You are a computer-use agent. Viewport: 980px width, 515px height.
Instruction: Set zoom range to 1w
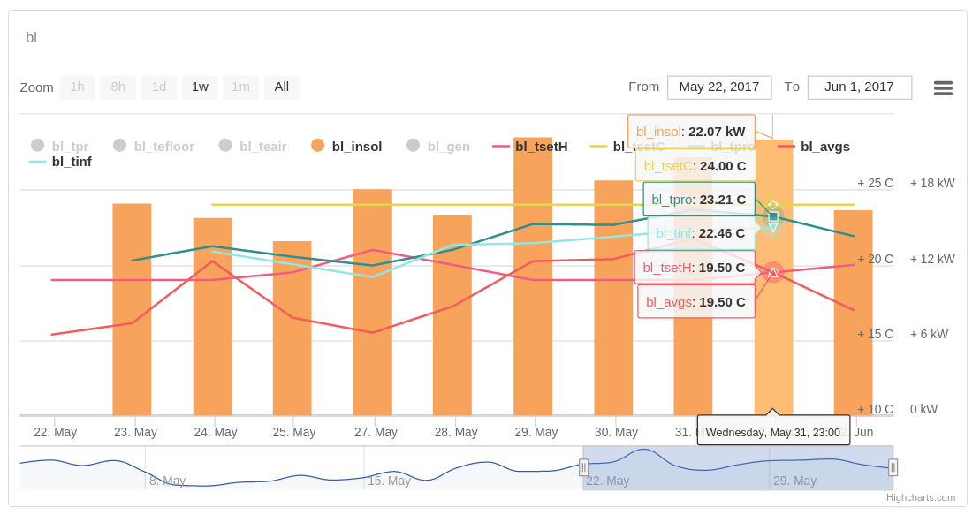click(x=200, y=87)
